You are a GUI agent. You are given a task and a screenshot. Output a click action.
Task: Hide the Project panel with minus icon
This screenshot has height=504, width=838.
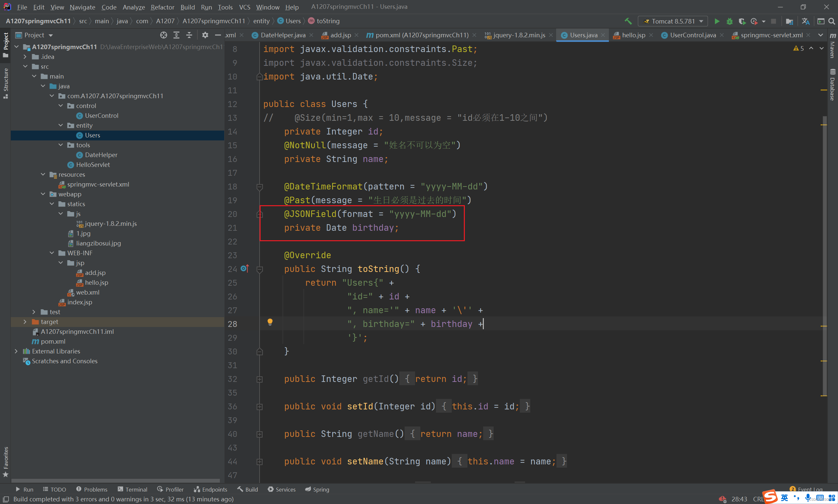point(218,35)
